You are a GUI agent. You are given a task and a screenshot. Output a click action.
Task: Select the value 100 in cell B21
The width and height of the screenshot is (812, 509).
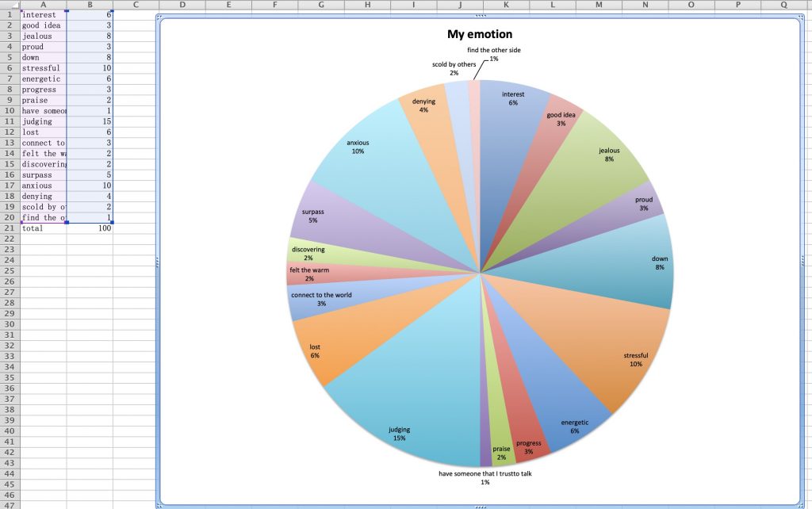(90, 228)
